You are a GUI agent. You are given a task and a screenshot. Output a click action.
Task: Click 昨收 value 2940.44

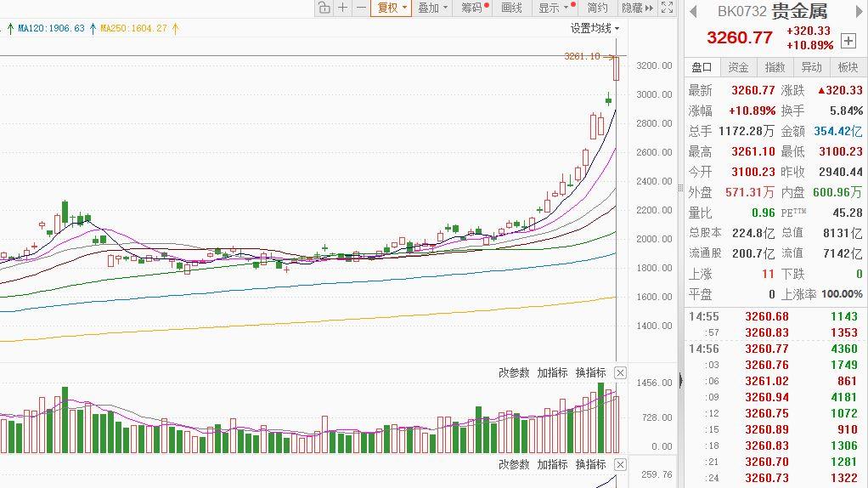pyautogui.click(x=840, y=173)
